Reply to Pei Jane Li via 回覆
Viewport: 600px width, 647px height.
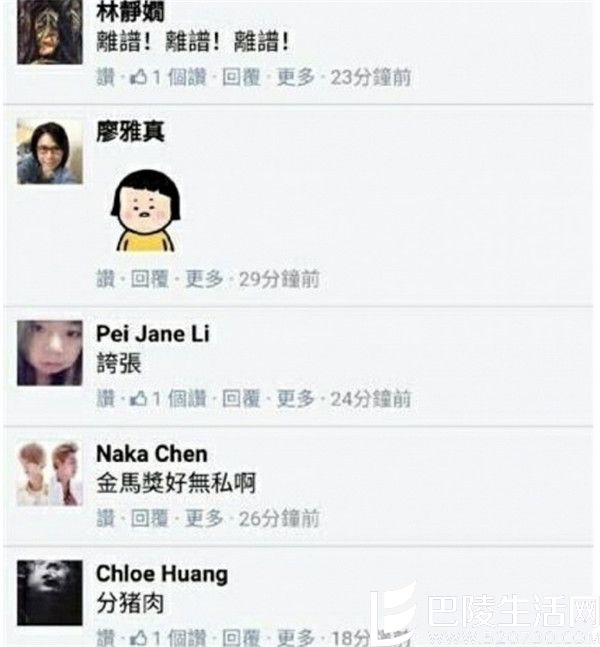[x=241, y=399]
